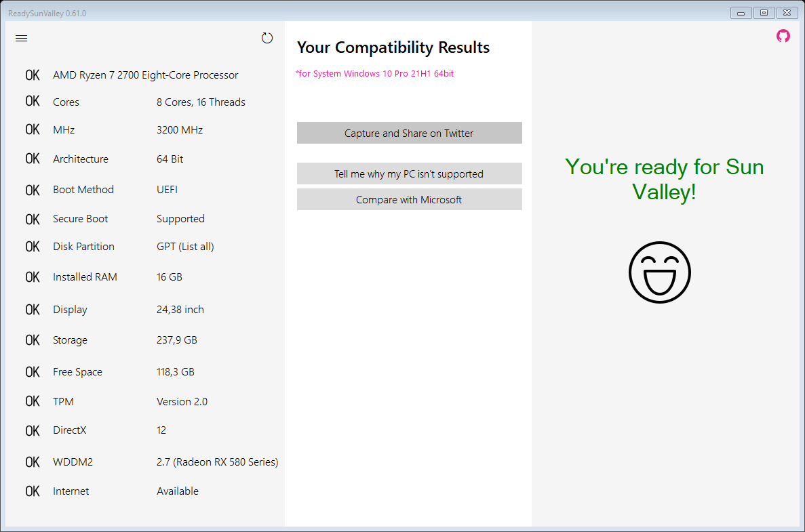Click the '64 Bit' architecture value
The image size is (805, 532).
170,159
